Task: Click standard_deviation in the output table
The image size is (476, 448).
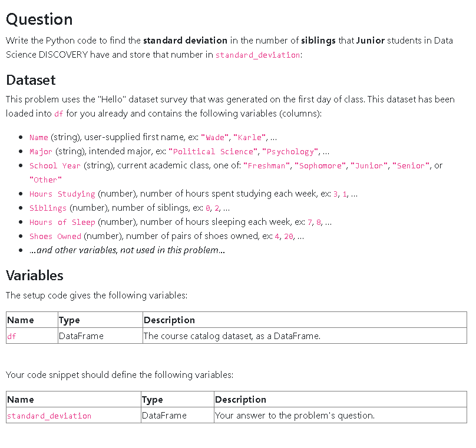Action: [x=49, y=416]
